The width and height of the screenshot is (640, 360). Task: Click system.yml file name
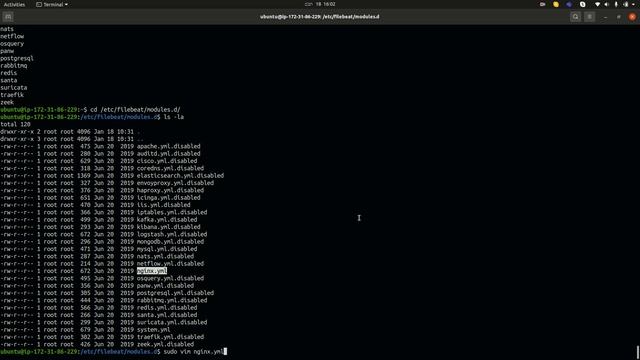pos(153,330)
